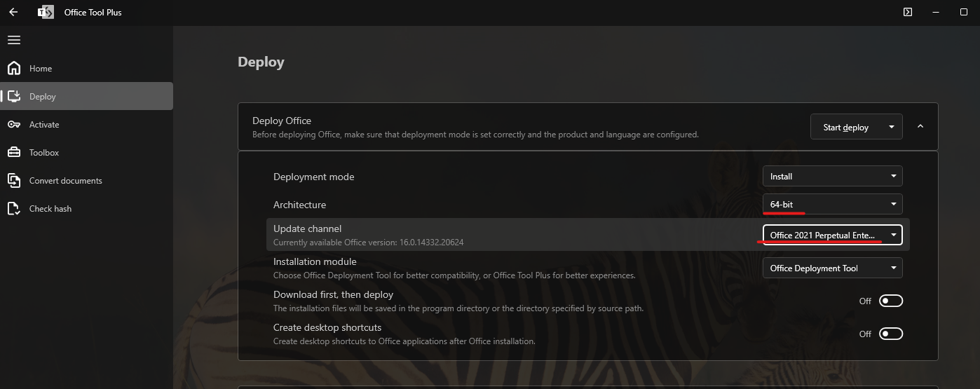Open the command console icon in title bar
This screenshot has height=389, width=980.
pos(907,12)
